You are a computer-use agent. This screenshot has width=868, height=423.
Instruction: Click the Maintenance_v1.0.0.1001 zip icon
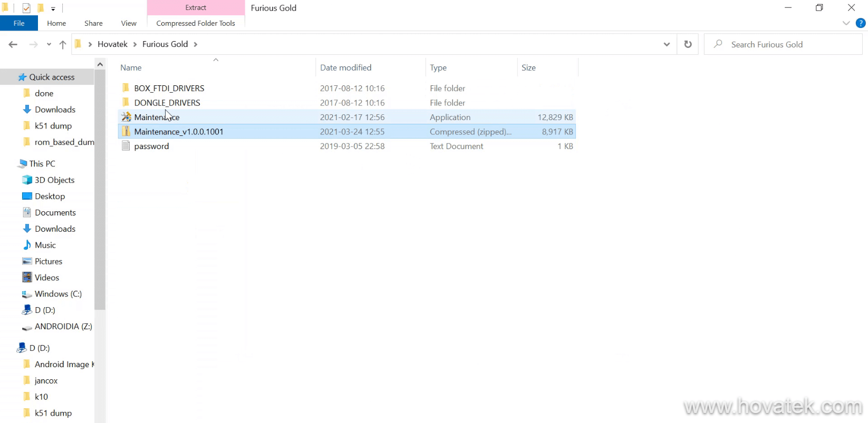click(126, 131)
